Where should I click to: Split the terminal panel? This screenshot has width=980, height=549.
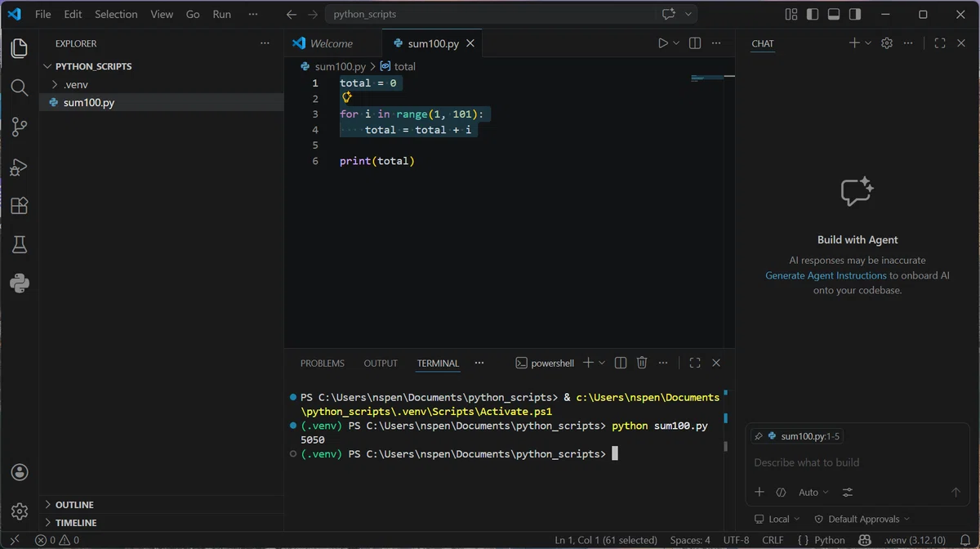621,363
